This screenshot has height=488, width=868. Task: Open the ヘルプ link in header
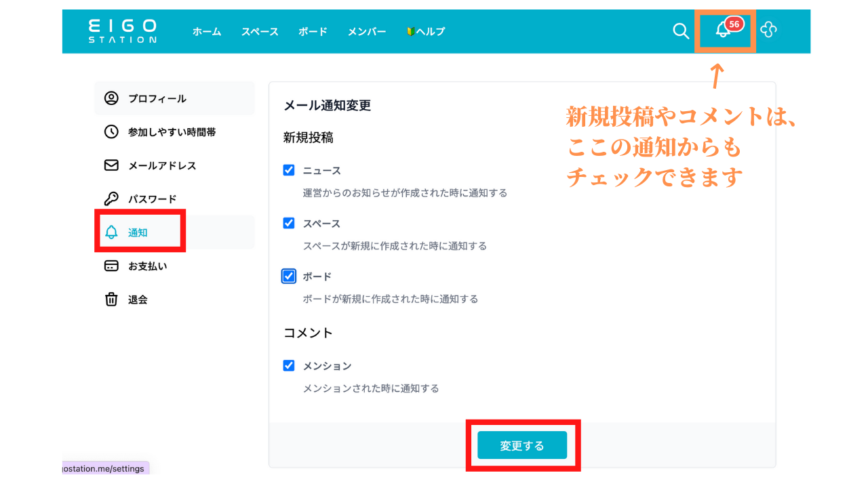[426, 32]
